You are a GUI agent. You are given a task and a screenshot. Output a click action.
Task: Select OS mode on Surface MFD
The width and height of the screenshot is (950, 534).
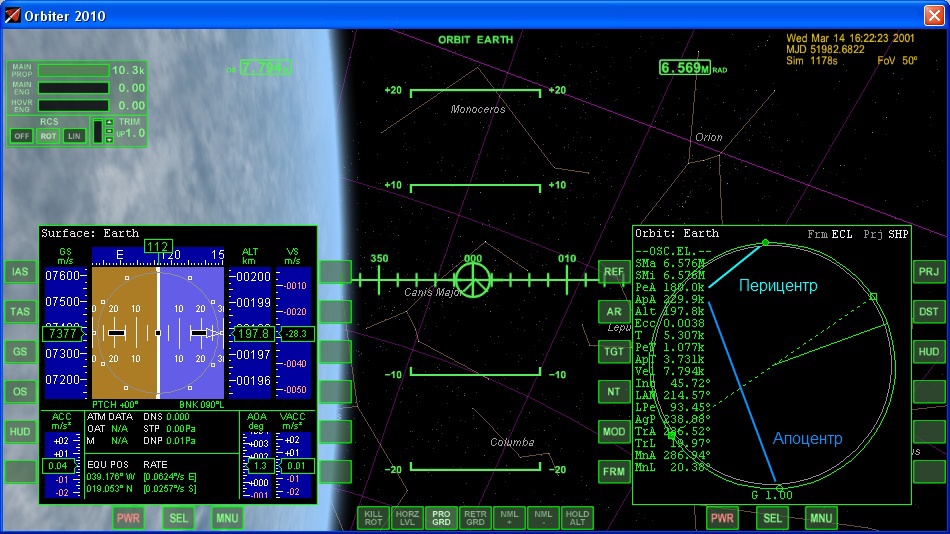[20, 392]
